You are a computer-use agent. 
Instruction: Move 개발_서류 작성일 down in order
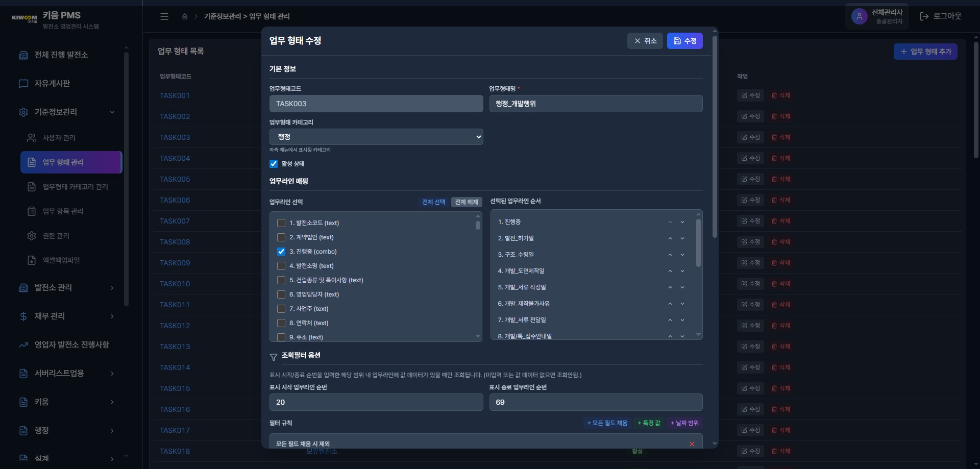pyautogui.click(x=682, y=287)
